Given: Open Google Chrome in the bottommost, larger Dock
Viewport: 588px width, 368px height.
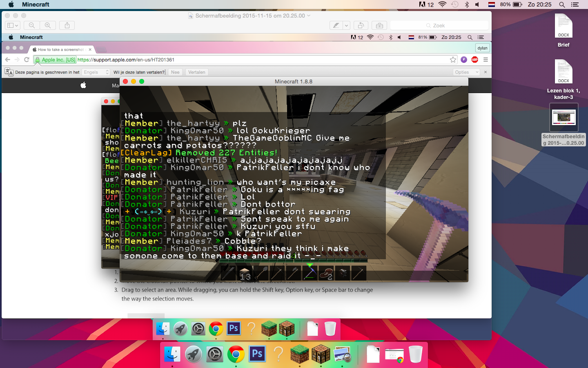Looking at the screenshot, I should pyautogui.click(x=236, y=354).
